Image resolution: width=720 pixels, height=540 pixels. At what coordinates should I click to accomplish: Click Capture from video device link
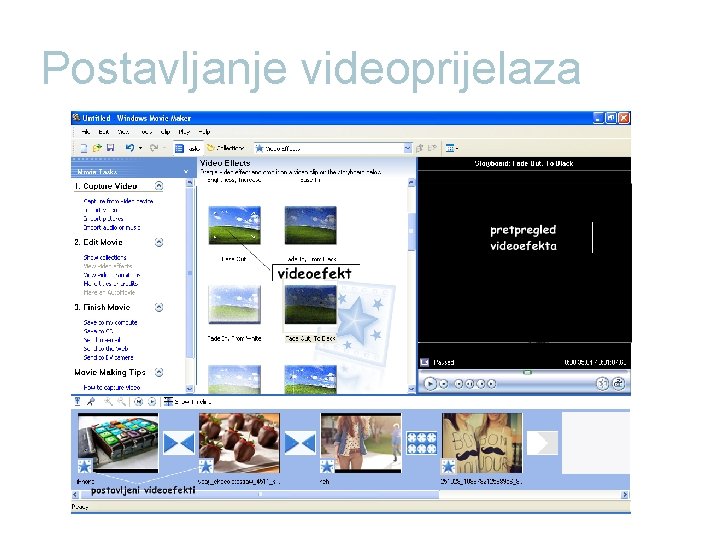118,201
